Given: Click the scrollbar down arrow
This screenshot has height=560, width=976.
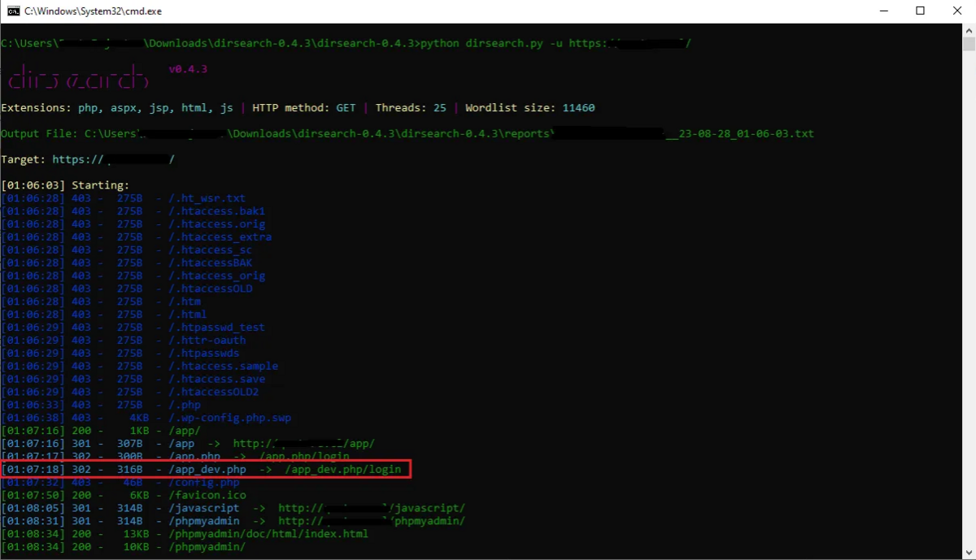Looking at the screenshot, I should (x=969, y=553).
